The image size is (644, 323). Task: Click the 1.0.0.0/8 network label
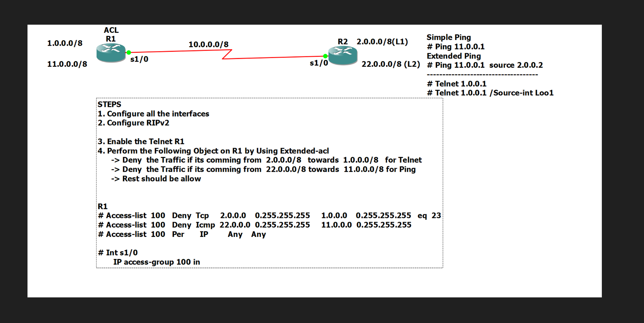click(65, 43)
